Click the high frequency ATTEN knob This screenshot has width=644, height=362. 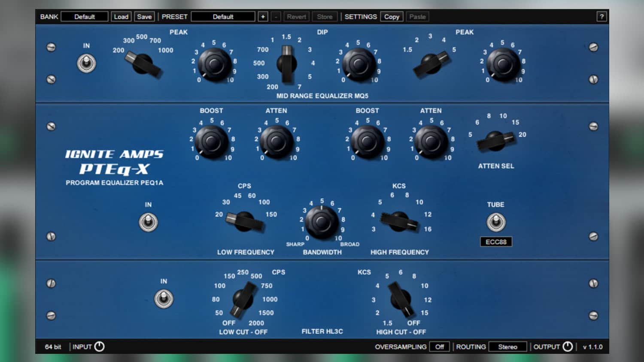431,142
